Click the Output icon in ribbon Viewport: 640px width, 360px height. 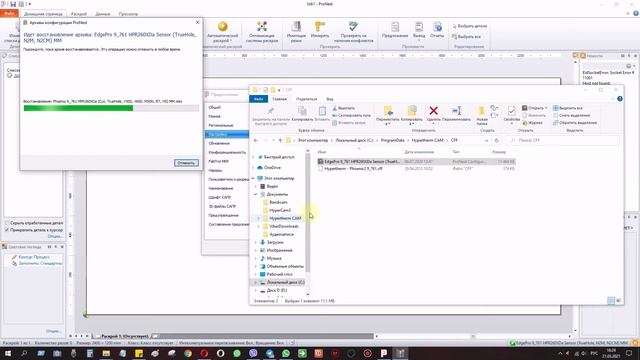[419, 27]
